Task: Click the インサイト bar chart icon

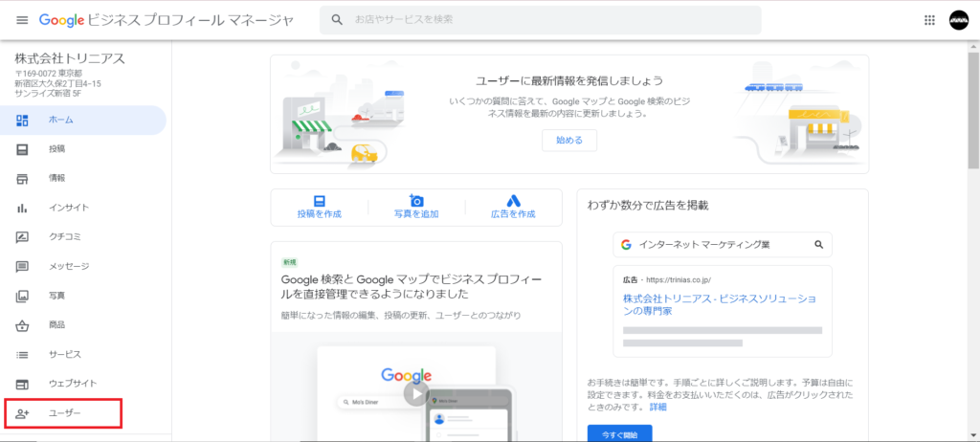Action: click(22, 209)
